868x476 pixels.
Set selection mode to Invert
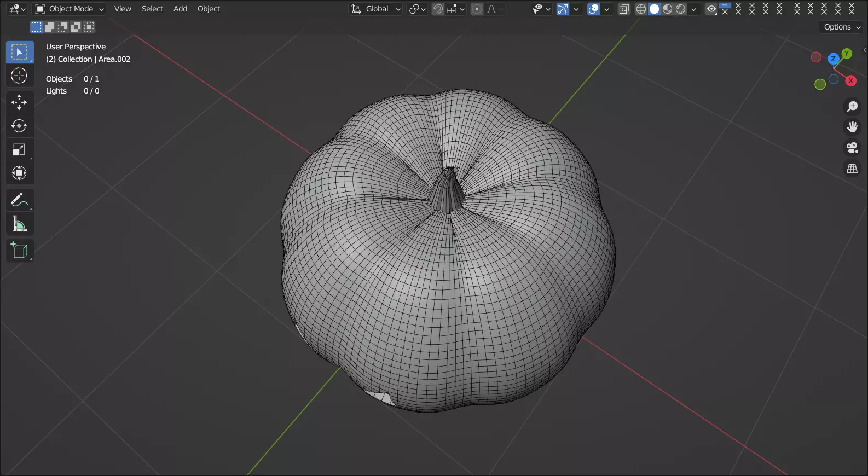pyautogui.click(x=76, y=27)
